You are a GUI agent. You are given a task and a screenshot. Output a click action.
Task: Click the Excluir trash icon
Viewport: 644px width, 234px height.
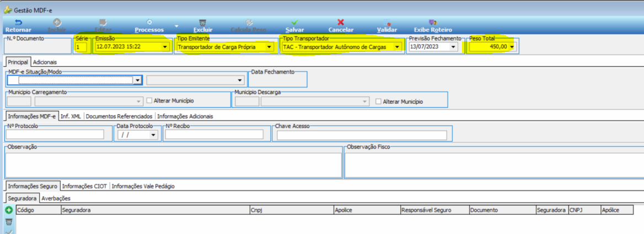click(202, 22)
